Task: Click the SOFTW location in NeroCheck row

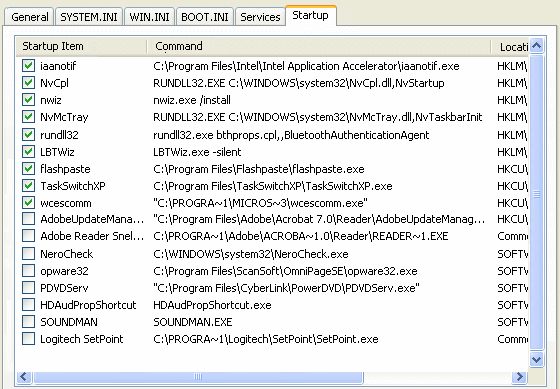Action: click(x=512, y=254)
